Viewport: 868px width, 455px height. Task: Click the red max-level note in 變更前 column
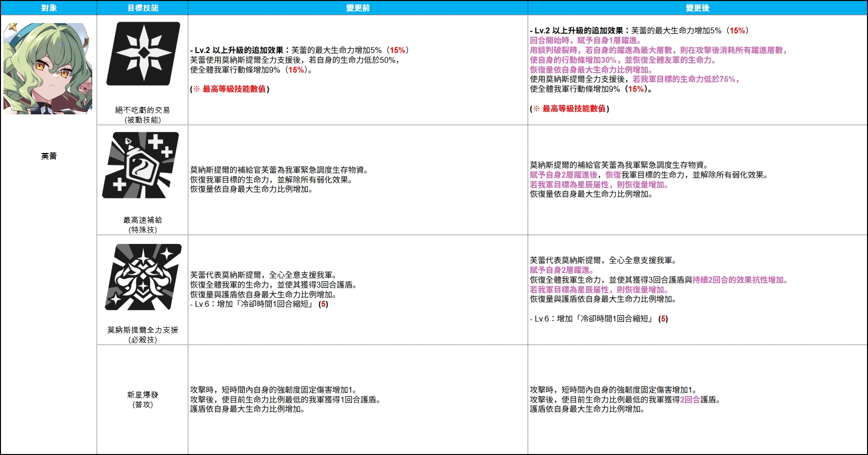pyautogui.click(x=230, y=89)
